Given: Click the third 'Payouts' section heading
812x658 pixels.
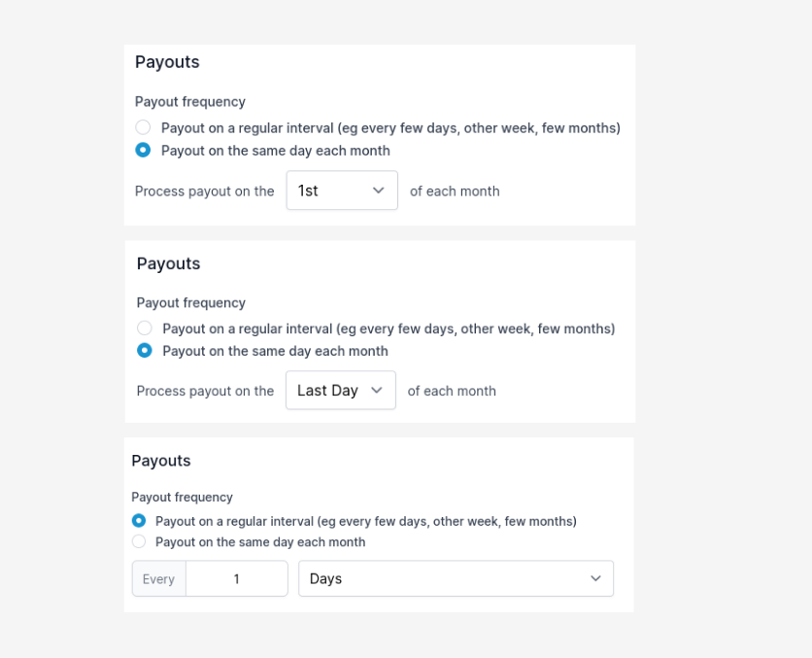Looking at the screenshot, I should [161, 460].
